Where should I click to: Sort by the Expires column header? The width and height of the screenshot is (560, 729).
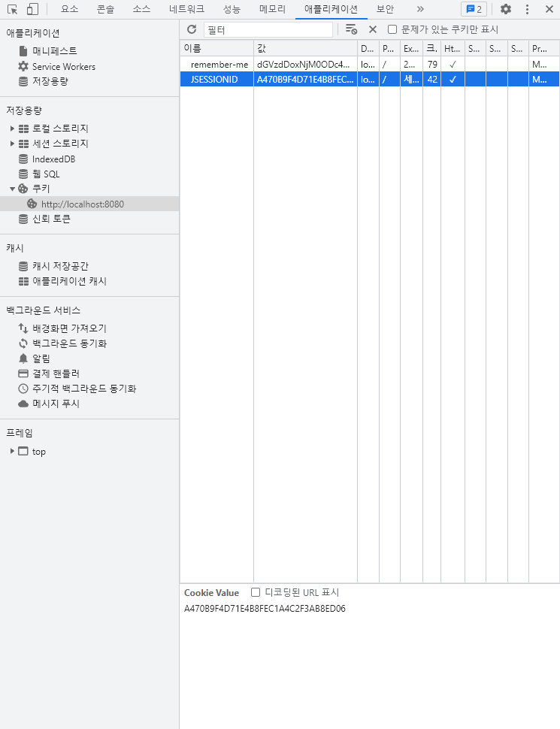(411, 48)
